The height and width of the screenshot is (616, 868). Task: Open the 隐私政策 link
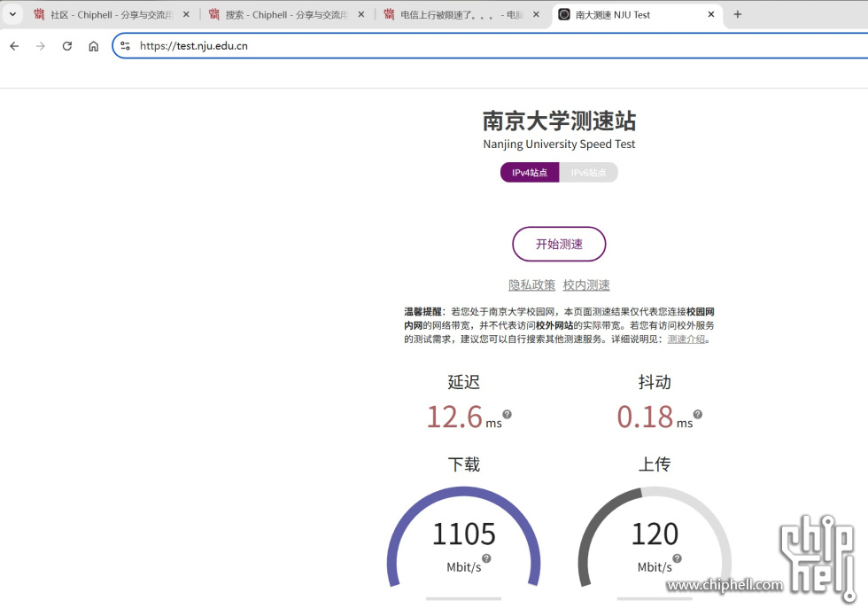[532, 285]
